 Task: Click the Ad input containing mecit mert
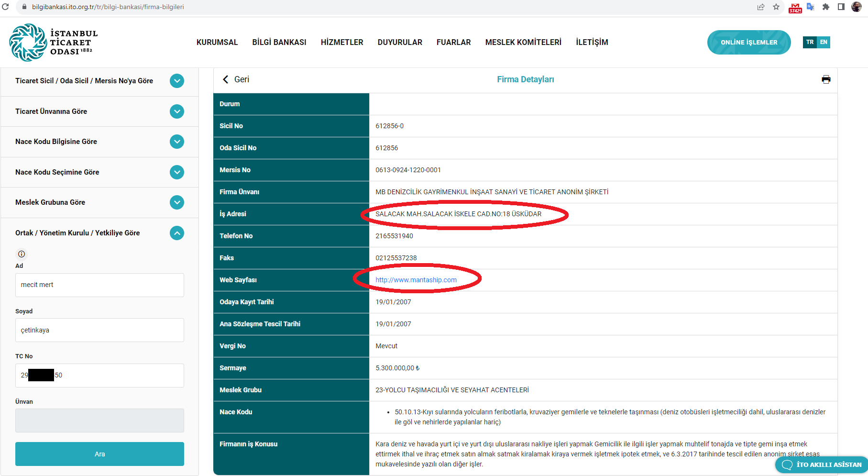pos(99,285)
